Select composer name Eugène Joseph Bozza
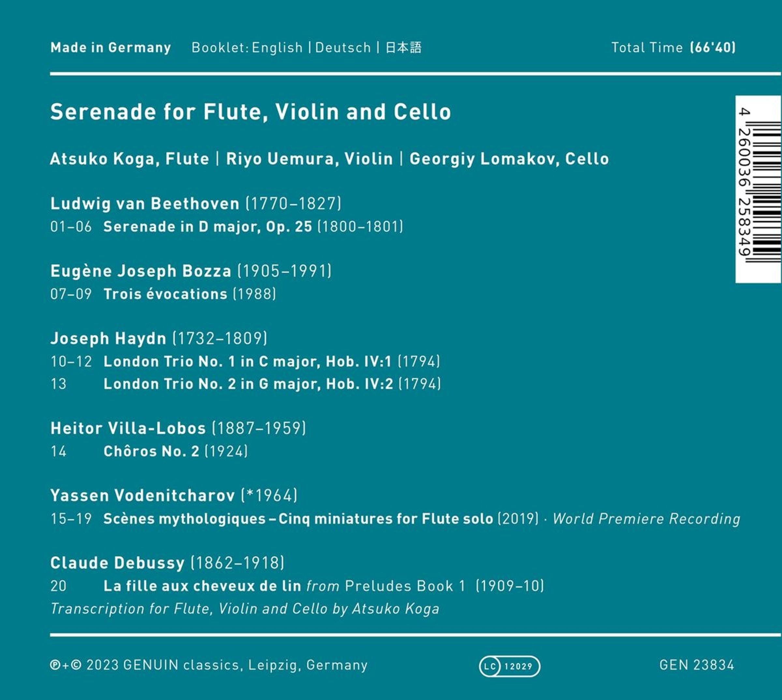 click(141, 271)
